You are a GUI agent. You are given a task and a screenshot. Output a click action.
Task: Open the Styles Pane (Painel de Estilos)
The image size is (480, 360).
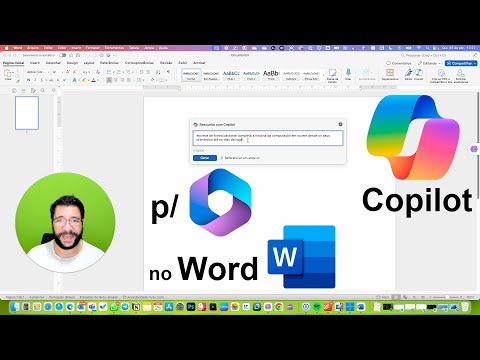pos(332,75)
